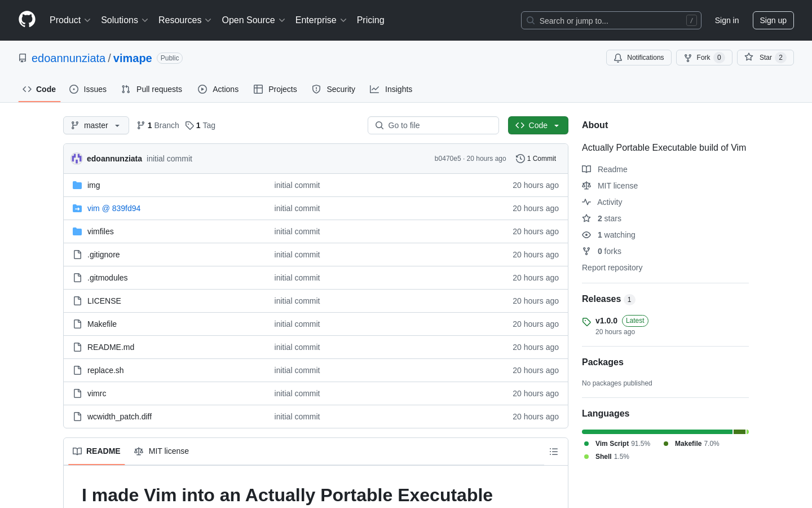Select the README tab in file viewer

(96, 451)
